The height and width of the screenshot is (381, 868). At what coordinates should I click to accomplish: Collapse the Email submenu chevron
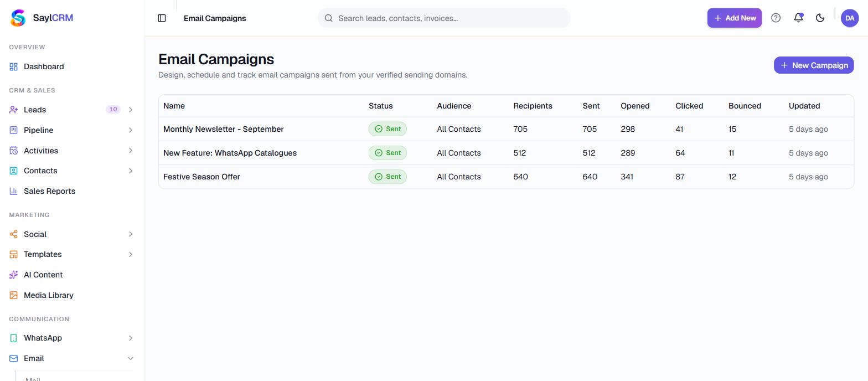[x=131, y=358]
